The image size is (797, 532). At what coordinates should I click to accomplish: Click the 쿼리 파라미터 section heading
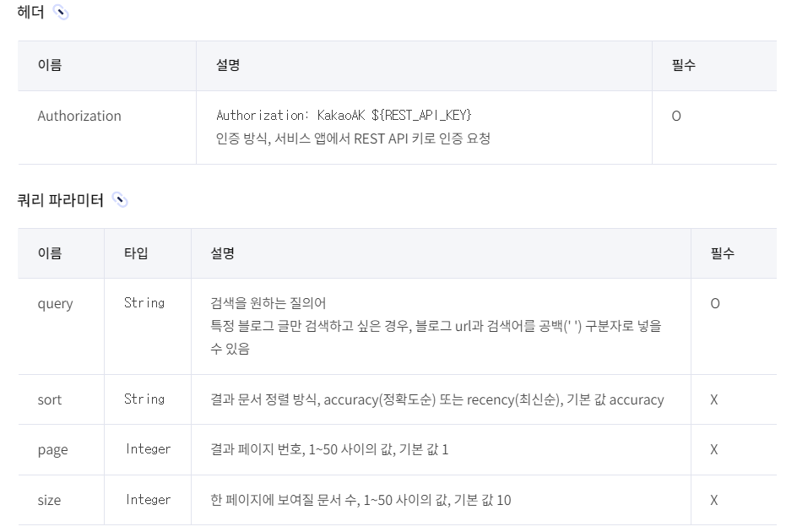61,200
